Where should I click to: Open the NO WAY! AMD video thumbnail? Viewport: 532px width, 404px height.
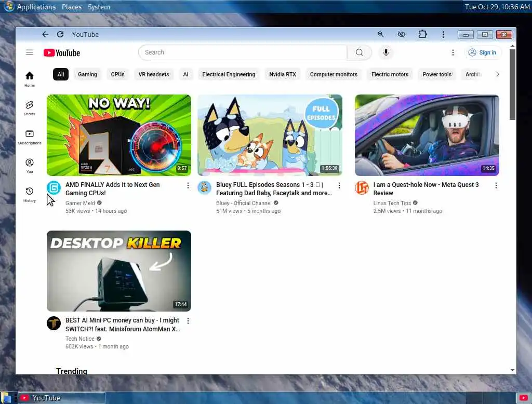(x=119, y=135)
